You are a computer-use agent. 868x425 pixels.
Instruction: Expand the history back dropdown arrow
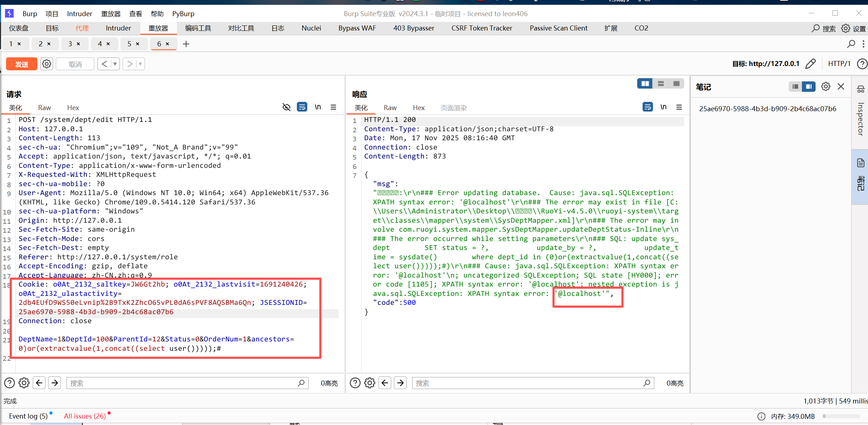(115, 64)
